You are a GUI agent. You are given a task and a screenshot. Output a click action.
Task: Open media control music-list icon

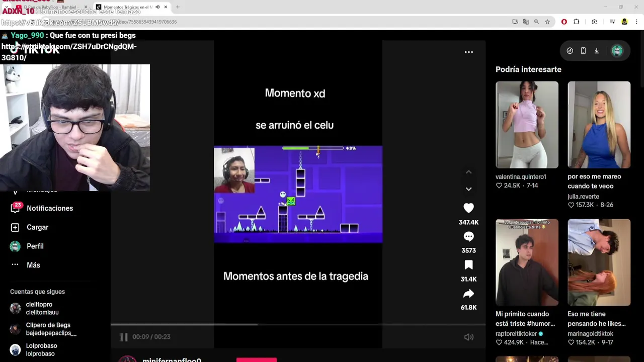(x=612, y=22)
